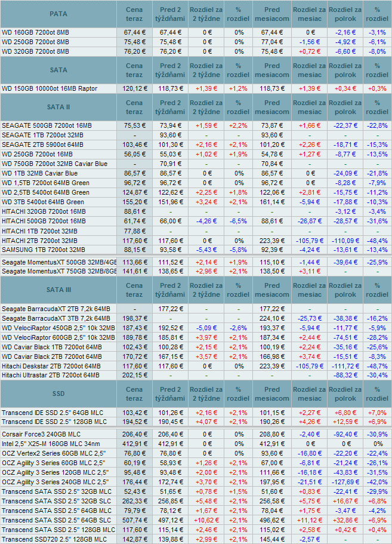Viewport: 392px width, 544px height.
Task: Click MomentusXT 750GB price '141,61 €'
Action: pyautogui.click(x=134, y=271)
